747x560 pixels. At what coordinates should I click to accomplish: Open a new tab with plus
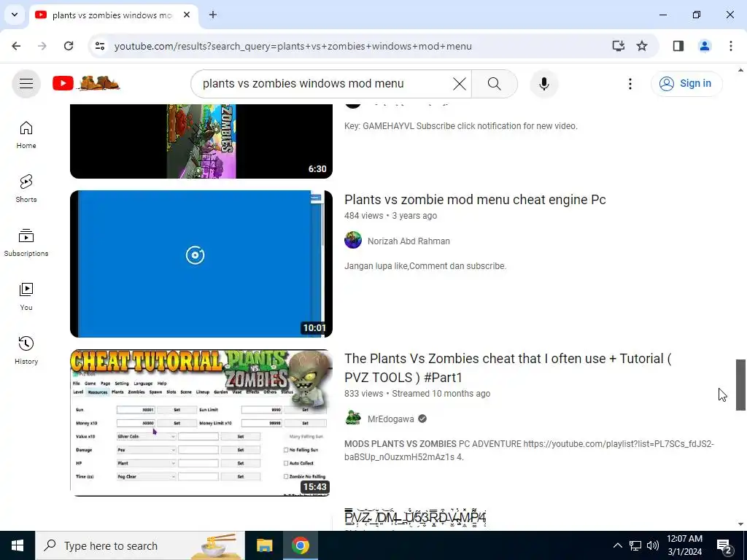coord(213,15)
